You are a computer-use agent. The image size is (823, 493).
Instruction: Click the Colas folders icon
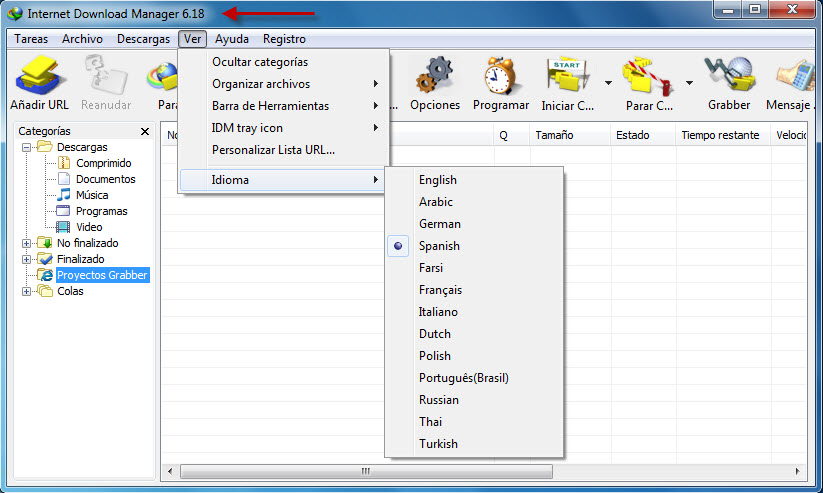pos(45,291)
